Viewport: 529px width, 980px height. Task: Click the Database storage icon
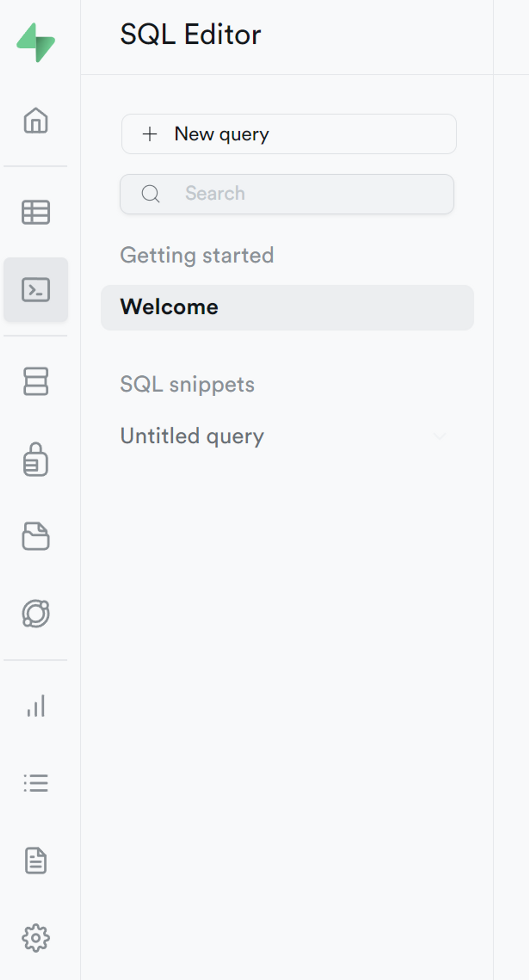(x=35, y=381)
